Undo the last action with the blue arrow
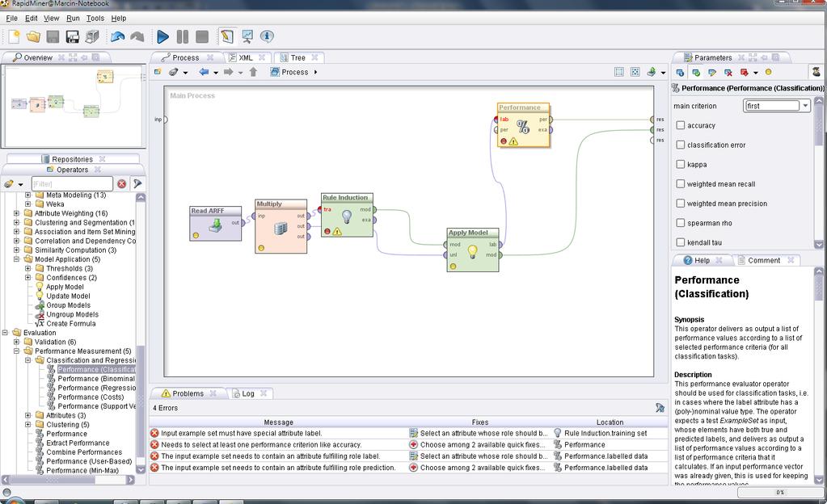The height and width of the screenshot is (504, 827). pyautogui.click(x=117, y=36)
